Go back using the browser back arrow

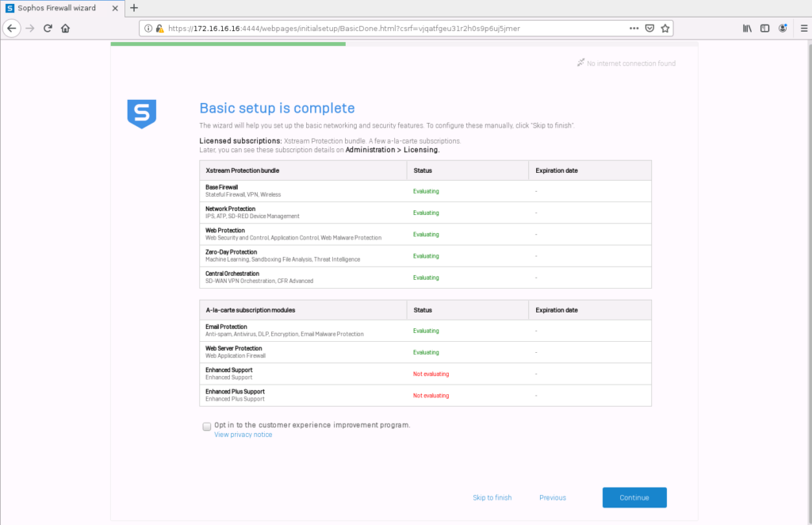(x=11, y=29)
